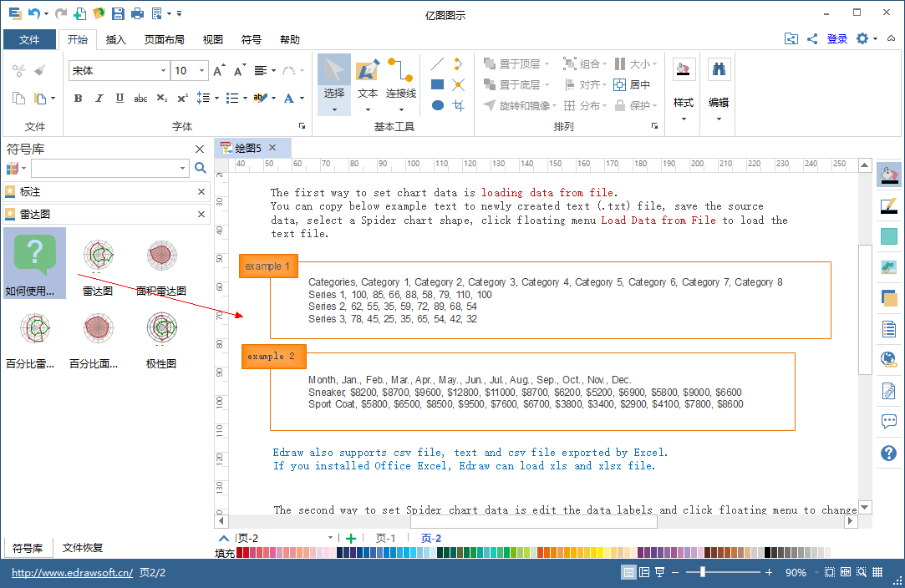Open the 插入 ribbon tab

[x=116, y=39]
